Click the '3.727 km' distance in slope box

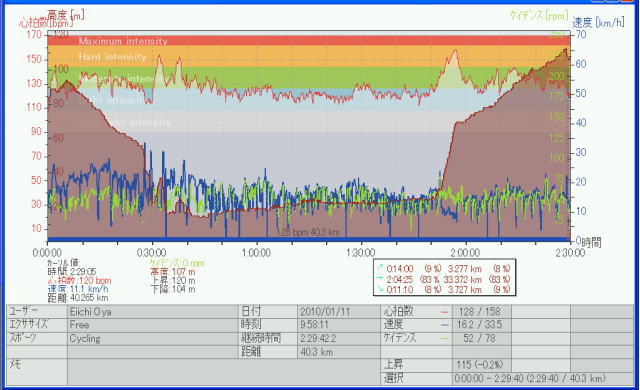[465, 290]
